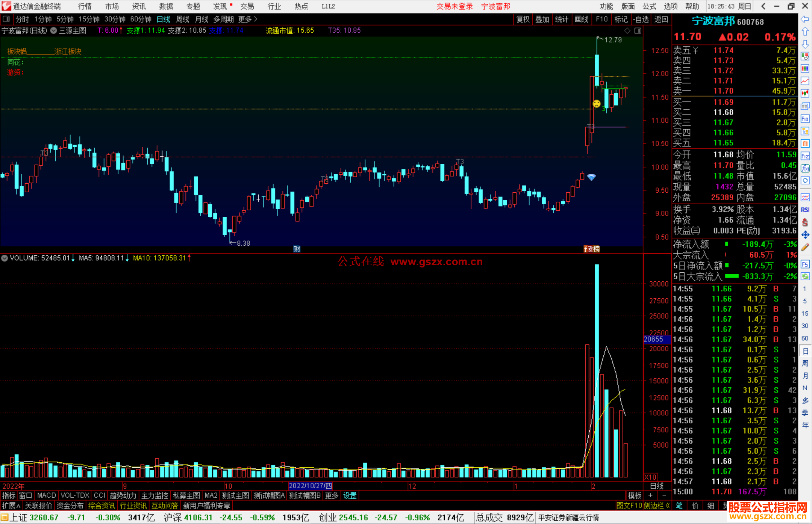Viewport: 812px width, 524px height.
Task: Click the RSI indicator sidebar icon
Action: [805, 210]
